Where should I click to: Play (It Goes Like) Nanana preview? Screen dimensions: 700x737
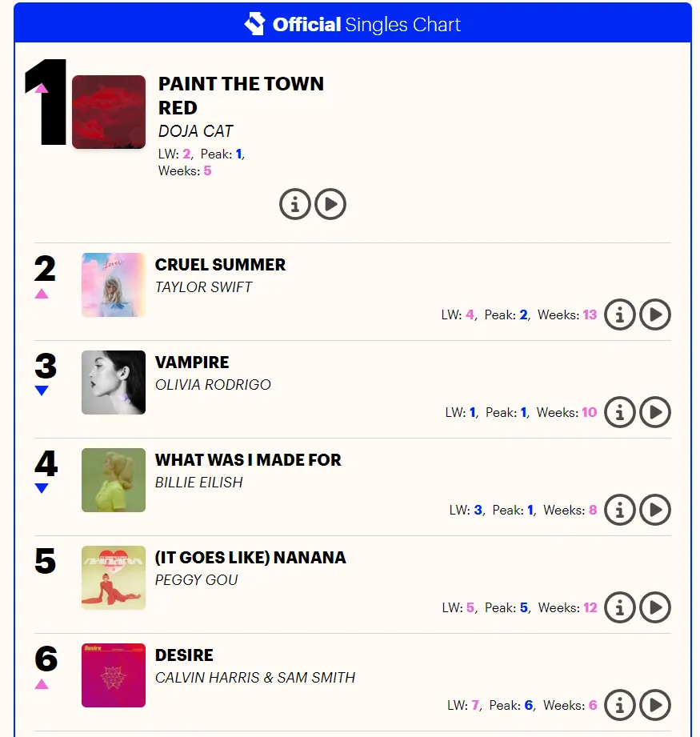pyautogui.click(x=655, y=607)
